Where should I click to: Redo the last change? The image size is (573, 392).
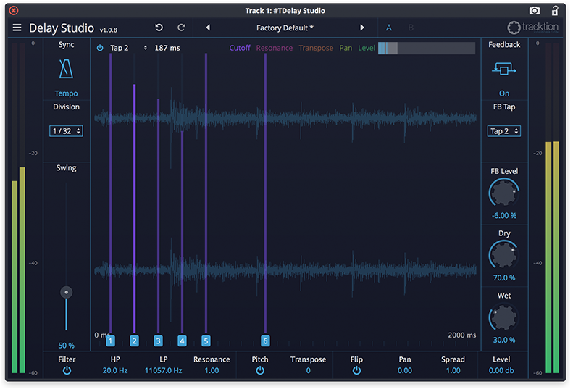pos(181,28)
